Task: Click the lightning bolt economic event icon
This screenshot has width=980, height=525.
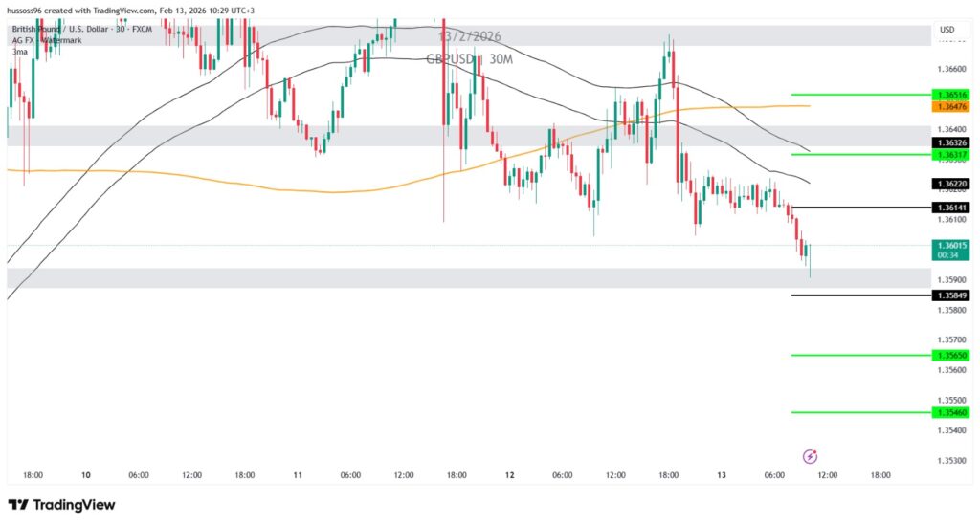Action: (810, 456)
